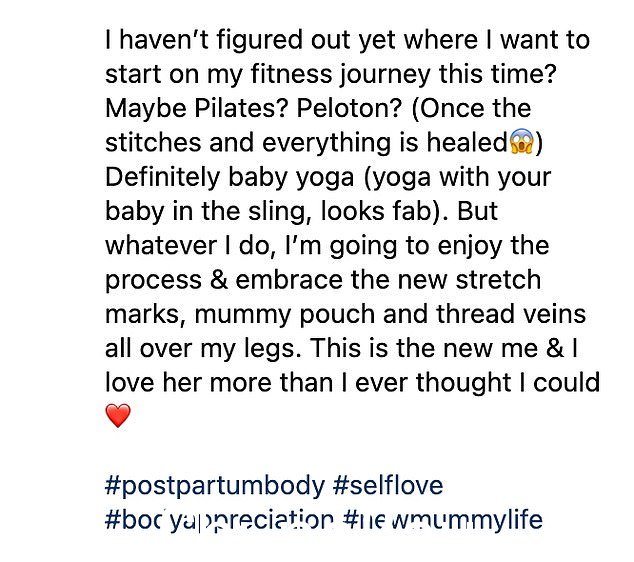Click the word 'haven't' on the first line

[x=164, y=40]
